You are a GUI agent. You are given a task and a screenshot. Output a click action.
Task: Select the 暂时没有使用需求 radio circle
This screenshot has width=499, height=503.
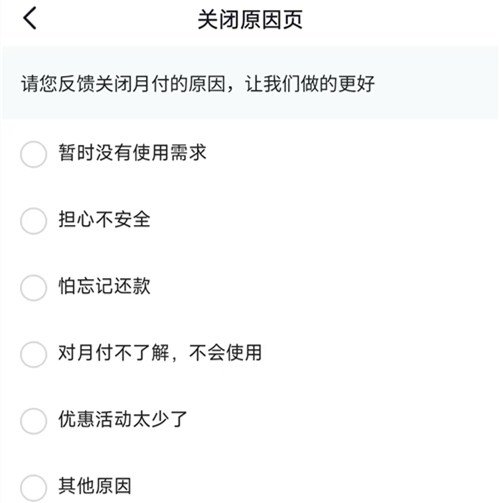33,154
